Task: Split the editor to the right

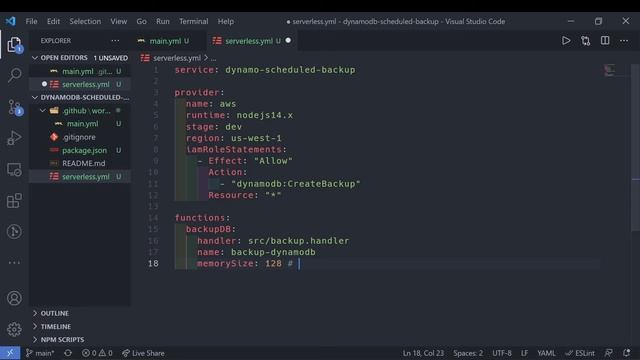Action: [x=605, y=41]
